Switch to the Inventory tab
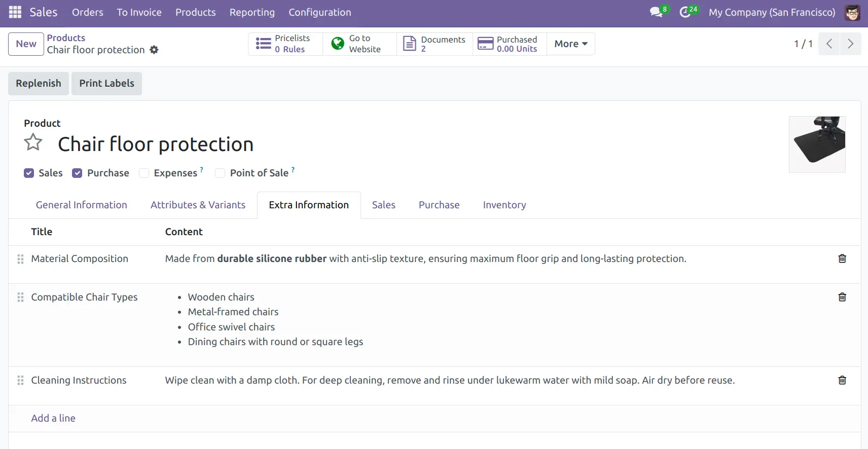 tap(504, 205)
